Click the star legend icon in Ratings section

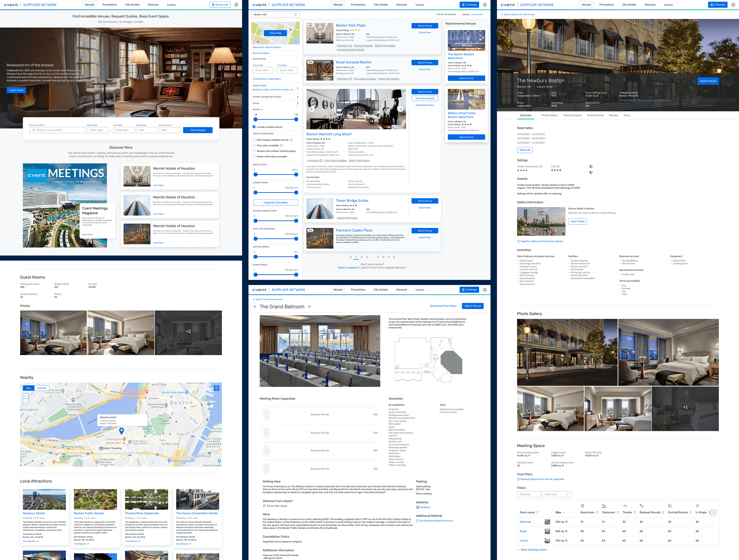(591, 166)
